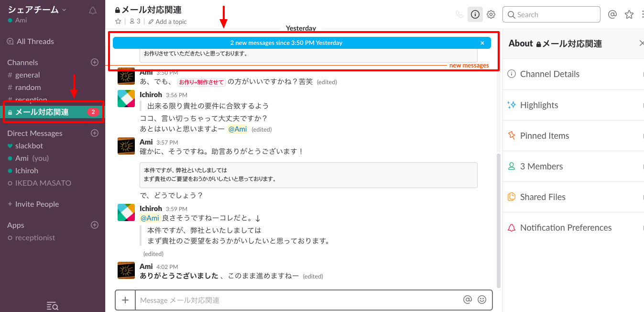Open the channel call phone icon
The image size is (644, 312).
pos(459,14)
